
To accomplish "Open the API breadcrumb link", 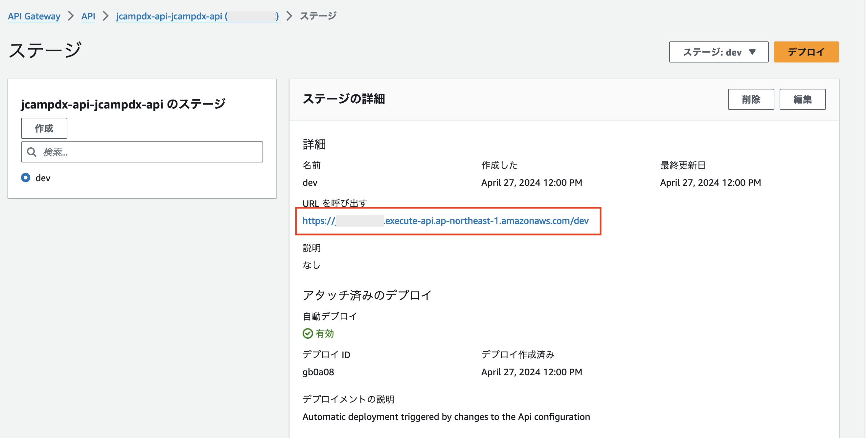I will (x=88, y=16).
